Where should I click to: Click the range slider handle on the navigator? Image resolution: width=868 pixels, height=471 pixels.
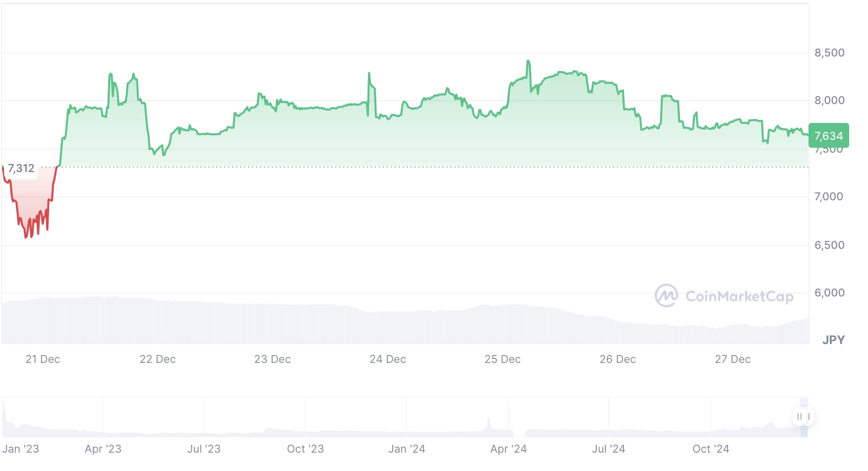point(803,416)
